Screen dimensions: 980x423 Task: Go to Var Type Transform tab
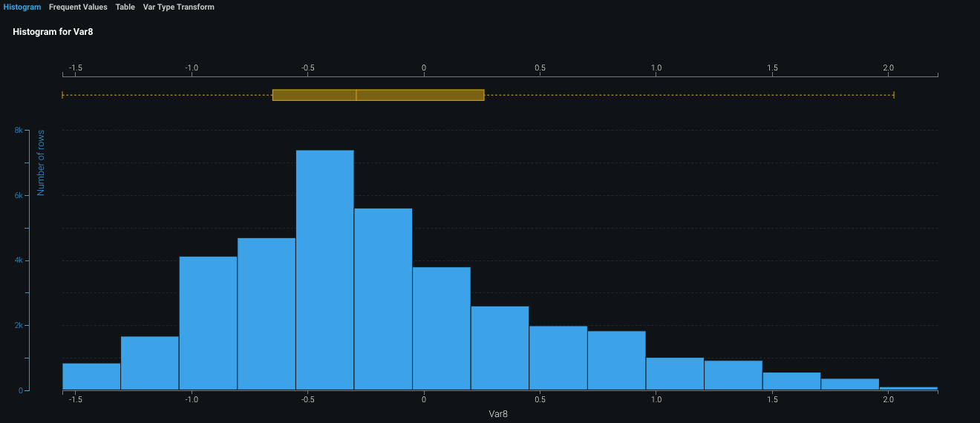point(178,7)
